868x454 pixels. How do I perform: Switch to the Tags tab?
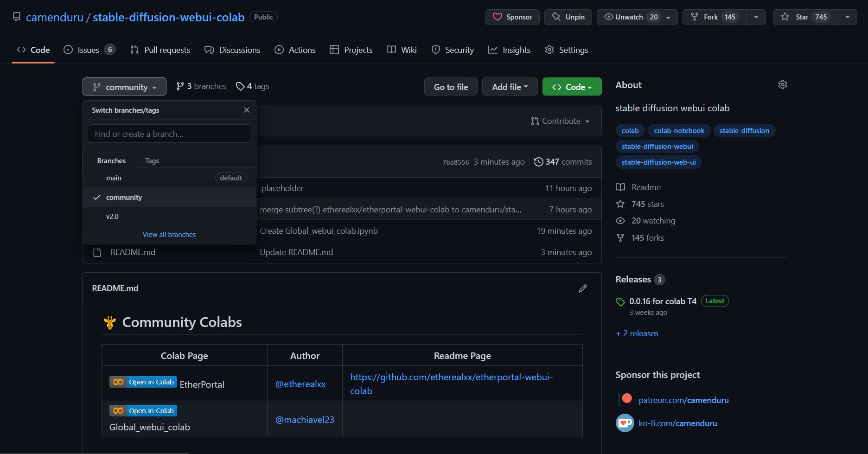(x=152, y=161)
